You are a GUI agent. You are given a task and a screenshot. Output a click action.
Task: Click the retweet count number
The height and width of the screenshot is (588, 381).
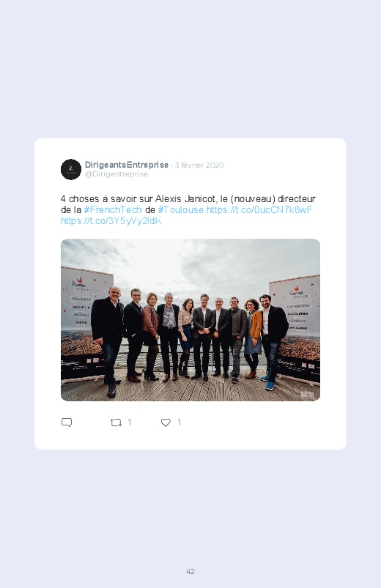click(x=130, y=423)
